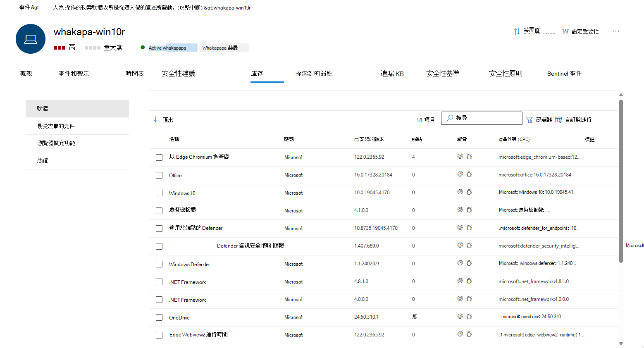Switch to the 概觀 tab
644x348 pixels.
click(x=26, y=74)
